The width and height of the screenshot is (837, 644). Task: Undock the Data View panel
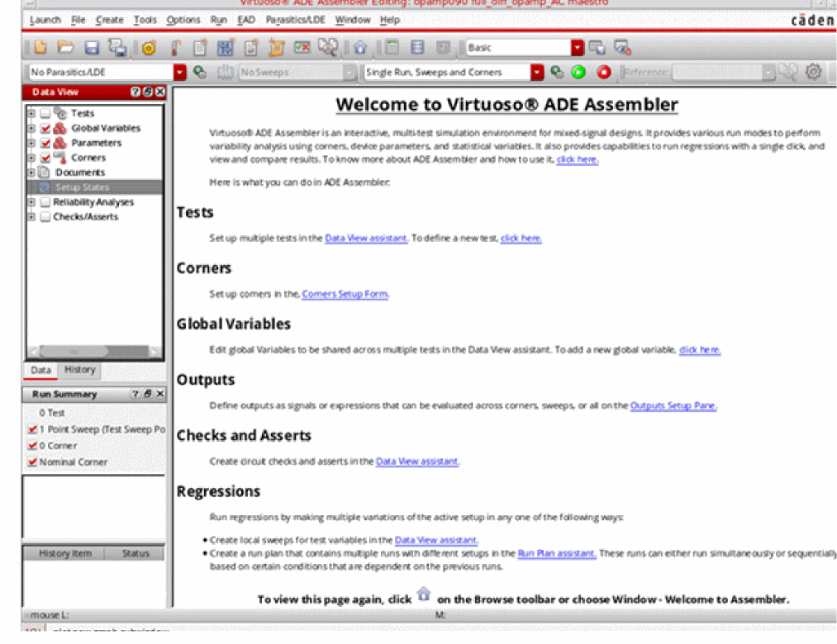pos(148,92)
